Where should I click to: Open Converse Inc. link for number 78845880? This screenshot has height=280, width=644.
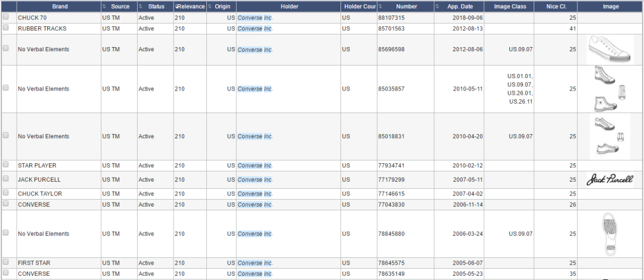(255, 234)
